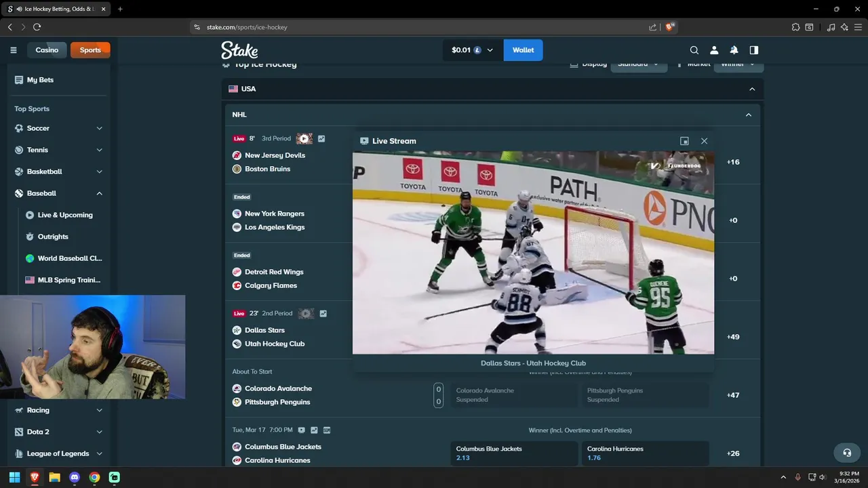
Task: Open the balance currency dropdown
Action: coord(473,50)
